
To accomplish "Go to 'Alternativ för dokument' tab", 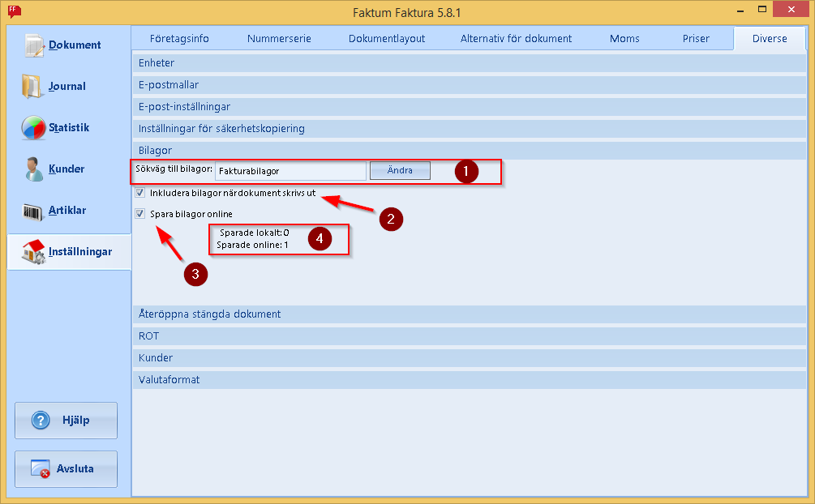I will (516, 38).
